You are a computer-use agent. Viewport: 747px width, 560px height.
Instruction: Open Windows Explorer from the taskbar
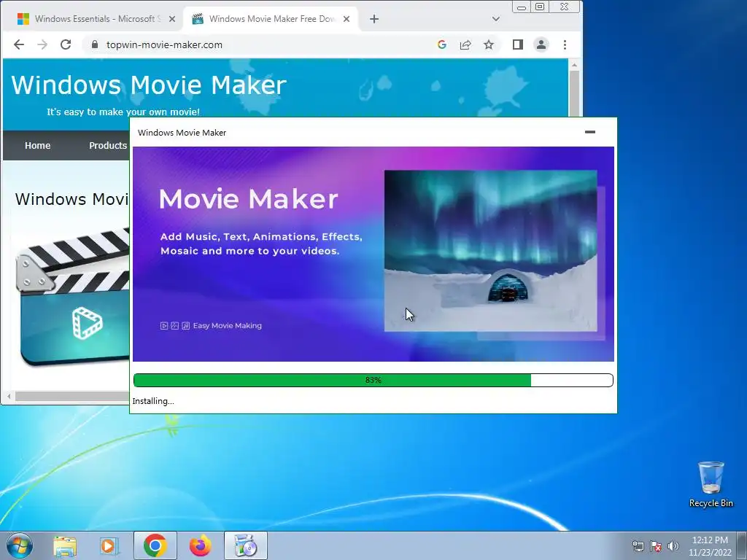pyautogui.click(x=65, y=545)
